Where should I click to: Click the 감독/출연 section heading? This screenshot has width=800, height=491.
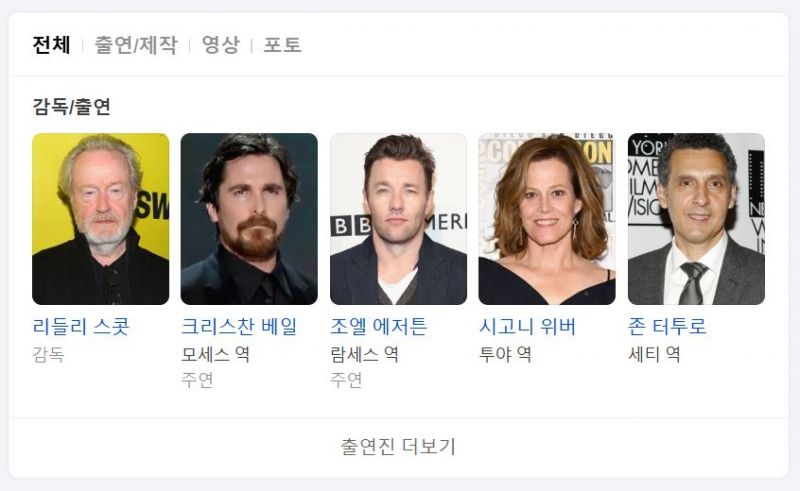click(x=71, y=107)
